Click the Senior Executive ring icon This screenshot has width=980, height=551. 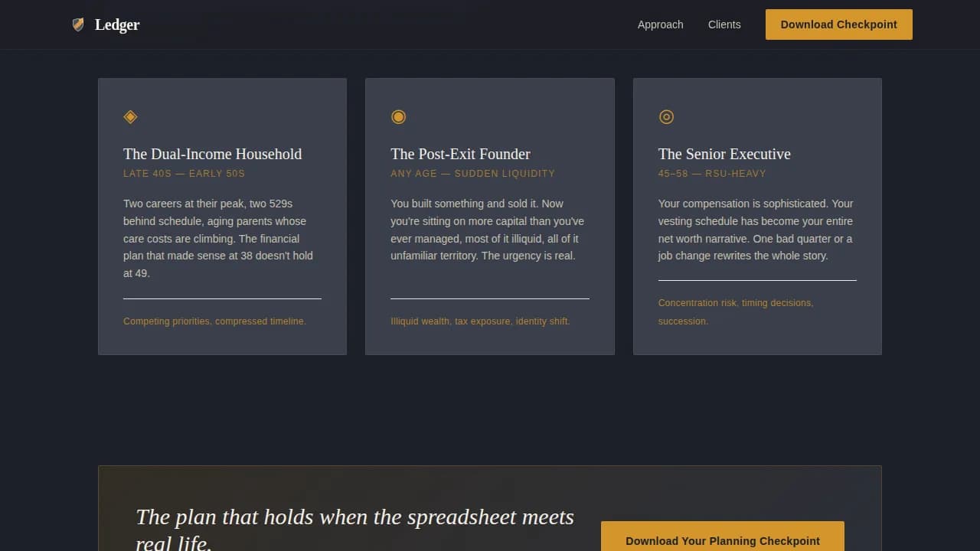pos(666,116)
